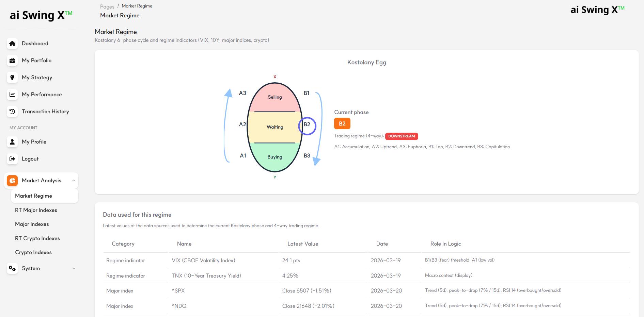The width and height of the screenshot is (644, 317).
Task: Click the Logout arrow icon
Action: pos(12,159)
